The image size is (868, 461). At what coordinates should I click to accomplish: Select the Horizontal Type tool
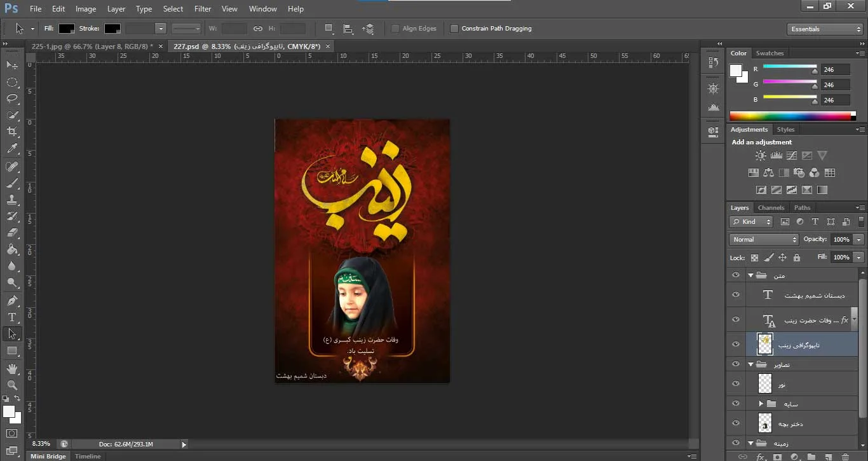point(12,317)
